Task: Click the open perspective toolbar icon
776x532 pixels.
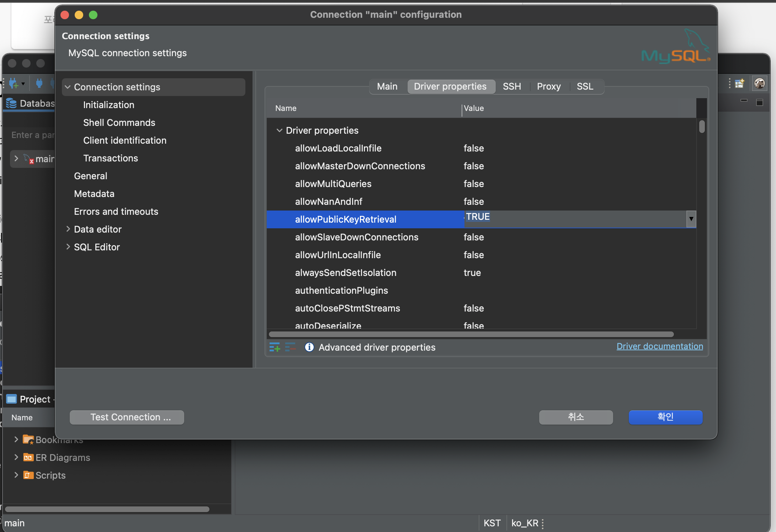Action: coord(740,84)
